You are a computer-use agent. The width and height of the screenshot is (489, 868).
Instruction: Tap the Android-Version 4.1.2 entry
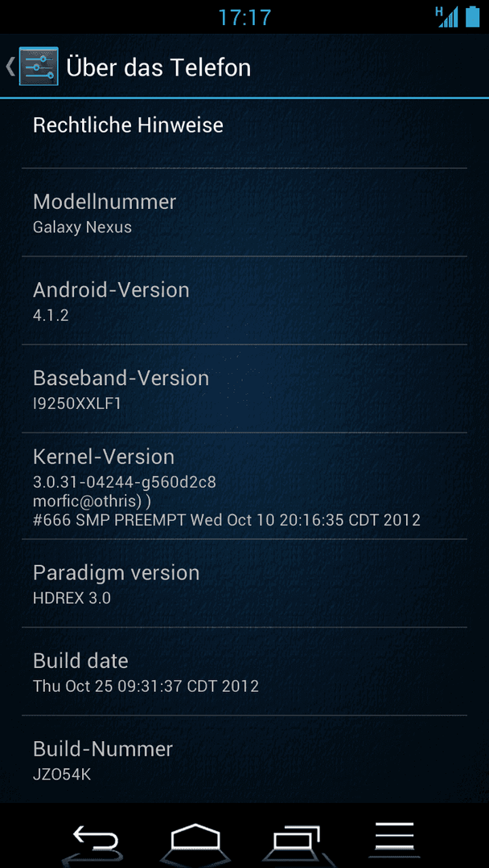(x=244, y=301)
